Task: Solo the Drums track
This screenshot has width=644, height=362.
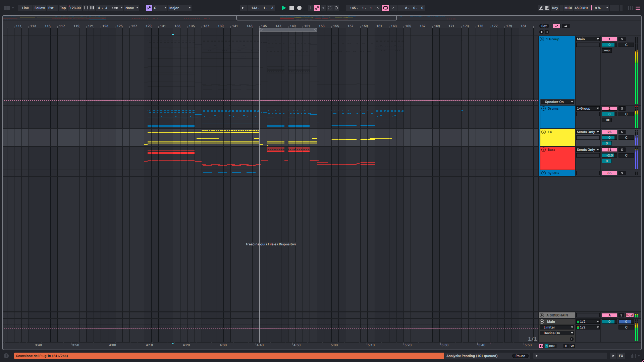Action: pos(622,109)
